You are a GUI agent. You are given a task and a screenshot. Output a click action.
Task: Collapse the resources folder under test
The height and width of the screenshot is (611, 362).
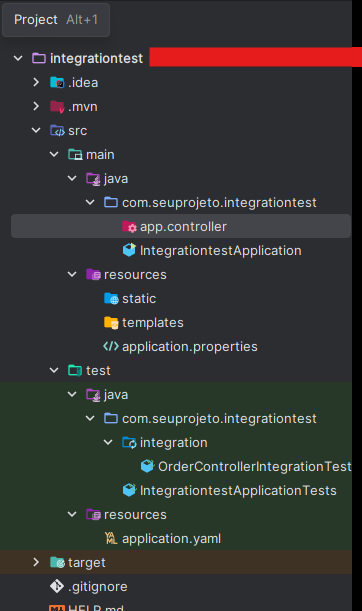[72, 515]
